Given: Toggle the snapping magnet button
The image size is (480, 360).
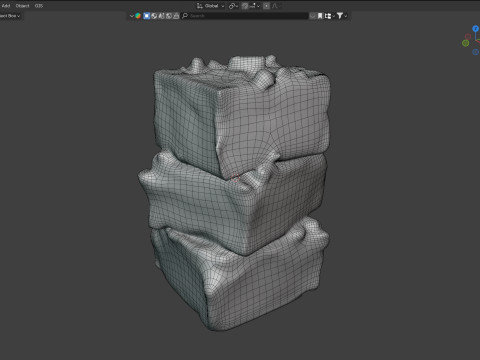Looking at the screenshot, I should (245, 6).
